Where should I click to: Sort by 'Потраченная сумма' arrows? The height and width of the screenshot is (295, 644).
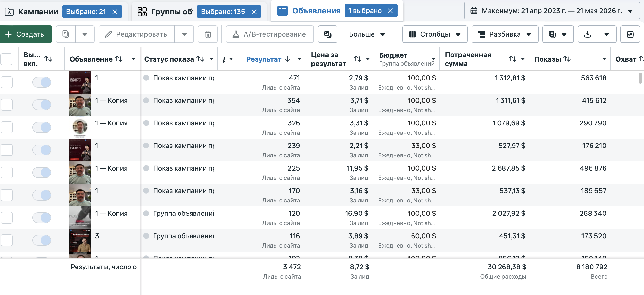(513, 59)
